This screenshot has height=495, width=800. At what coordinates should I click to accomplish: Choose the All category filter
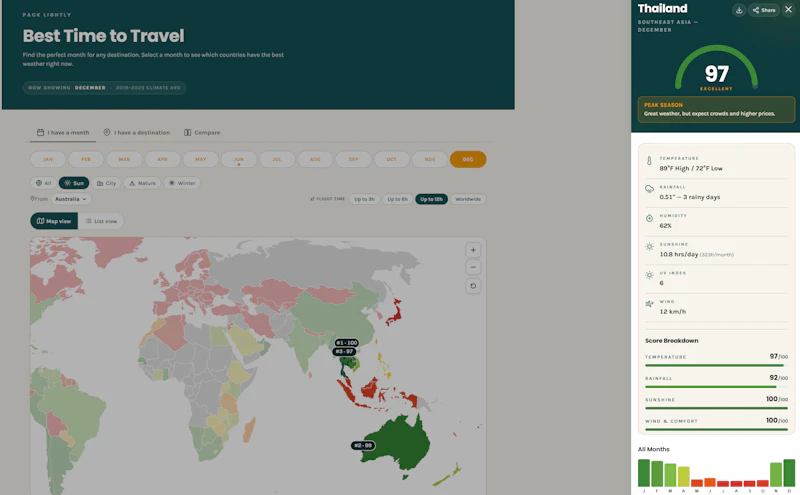[43, 183]
